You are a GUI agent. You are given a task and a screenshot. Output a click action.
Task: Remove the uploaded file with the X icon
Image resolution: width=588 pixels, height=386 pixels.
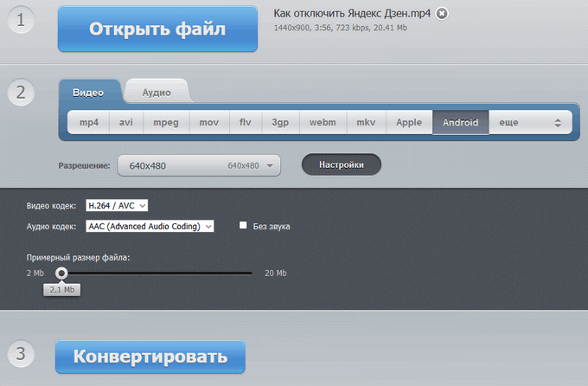pos(442,14)
